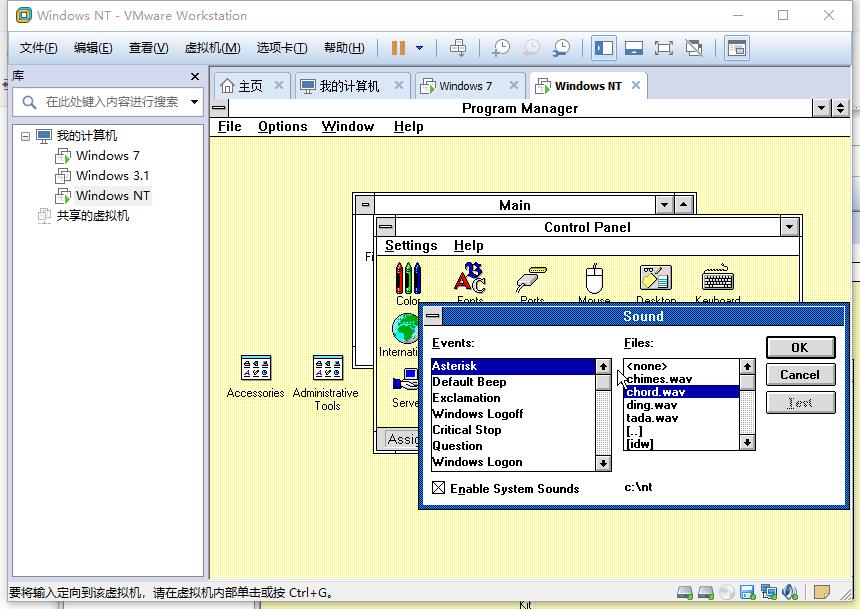Viewport: 860px width, 609px height.
Task: Select the Administrative Tools group icon
Action: point(327,368)
